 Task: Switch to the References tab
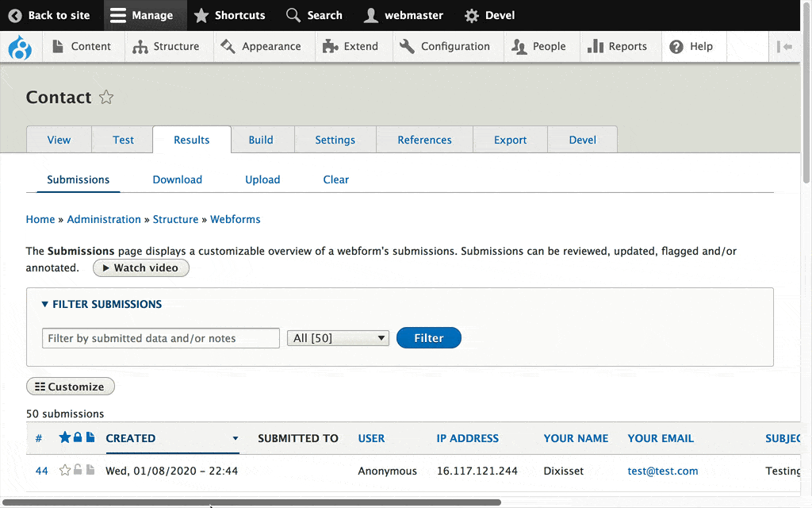(425, 140)
